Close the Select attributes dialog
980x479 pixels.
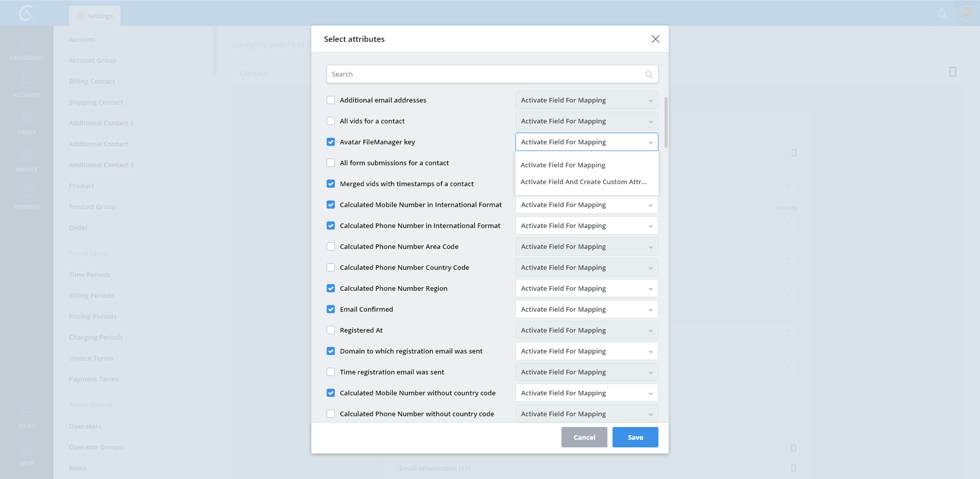(x=655, y=39)
